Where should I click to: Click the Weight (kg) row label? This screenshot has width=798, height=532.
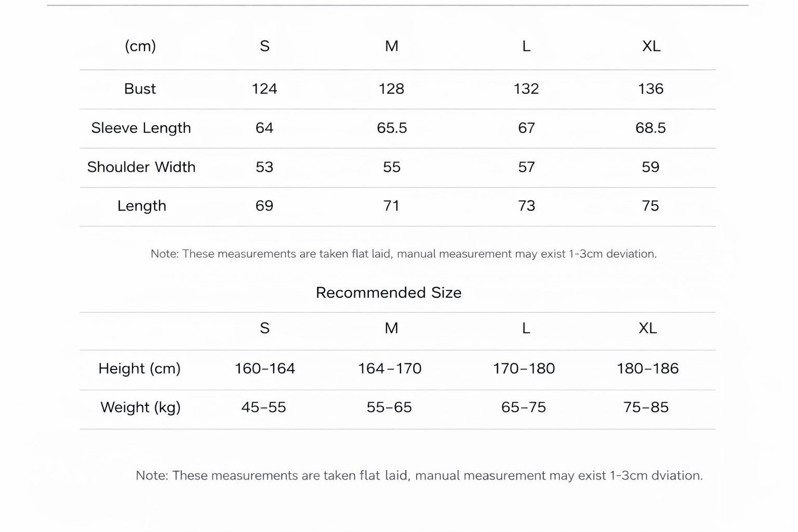coord(140,407)
